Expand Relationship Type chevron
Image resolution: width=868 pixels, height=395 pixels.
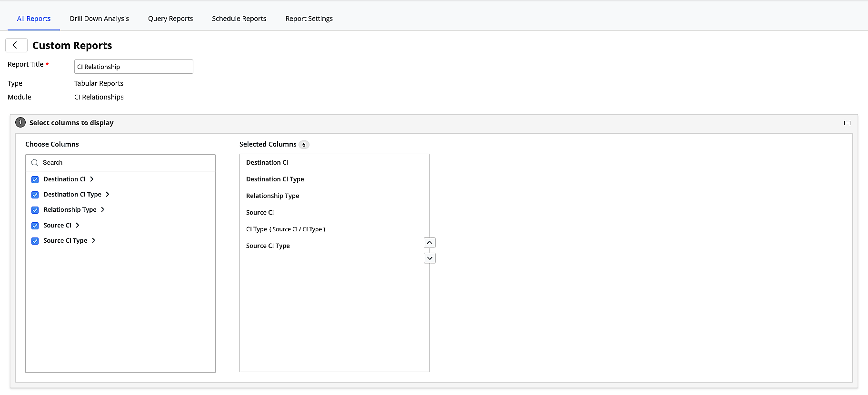tap(103, 209)
